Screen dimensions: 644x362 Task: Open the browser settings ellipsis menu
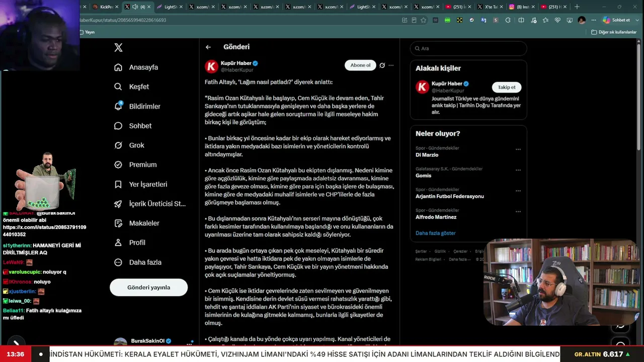[594, 20]
